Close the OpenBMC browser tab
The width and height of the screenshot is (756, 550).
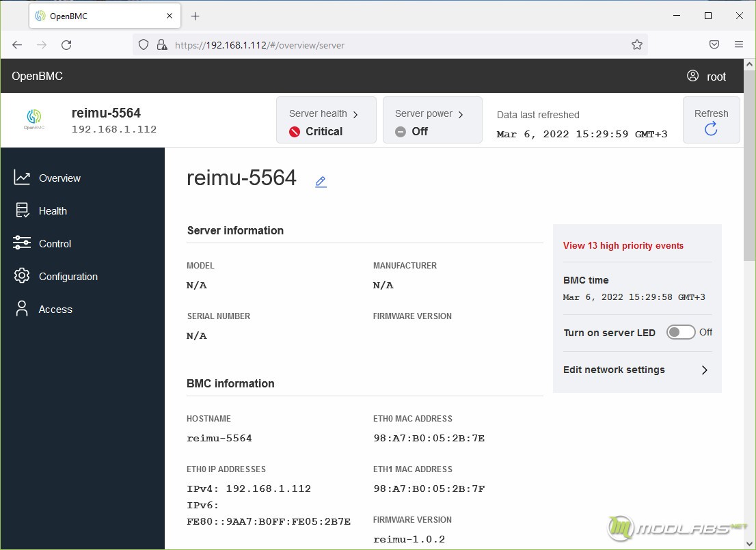click(x=170, y=16)
